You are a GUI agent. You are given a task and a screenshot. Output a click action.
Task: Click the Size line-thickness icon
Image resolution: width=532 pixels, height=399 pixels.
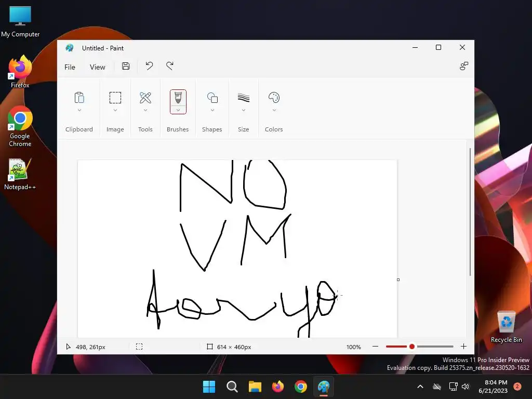click(244, 98)
